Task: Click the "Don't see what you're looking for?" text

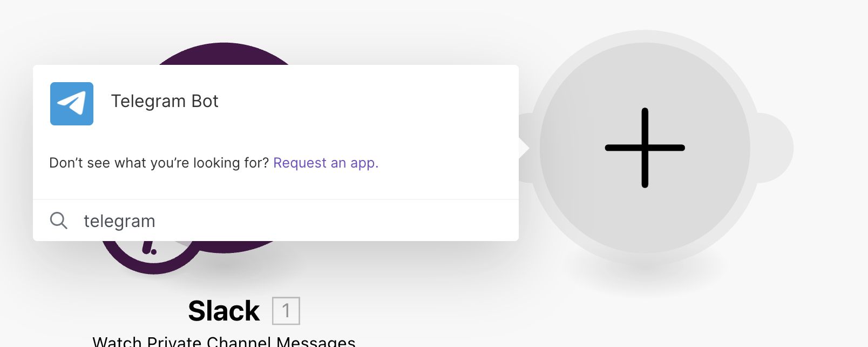Action: point(159,163)
